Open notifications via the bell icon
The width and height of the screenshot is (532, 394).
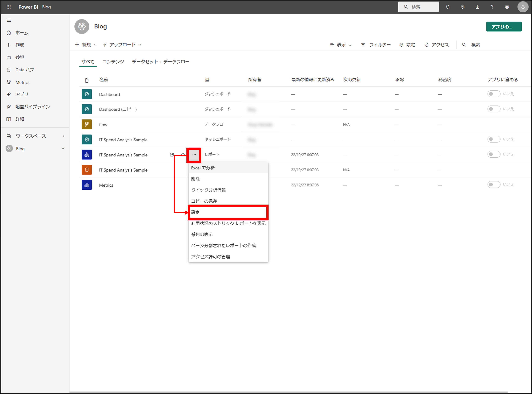click(448, 7)
